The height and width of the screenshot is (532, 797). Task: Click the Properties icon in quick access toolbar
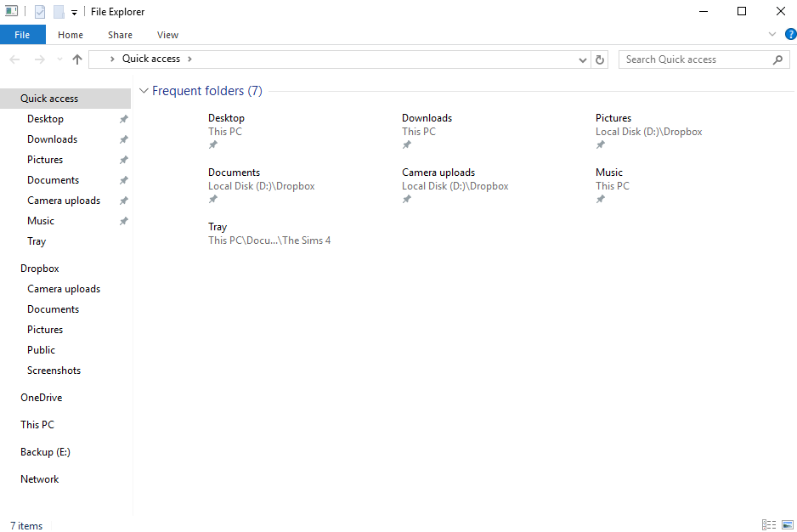pos(40,11)
